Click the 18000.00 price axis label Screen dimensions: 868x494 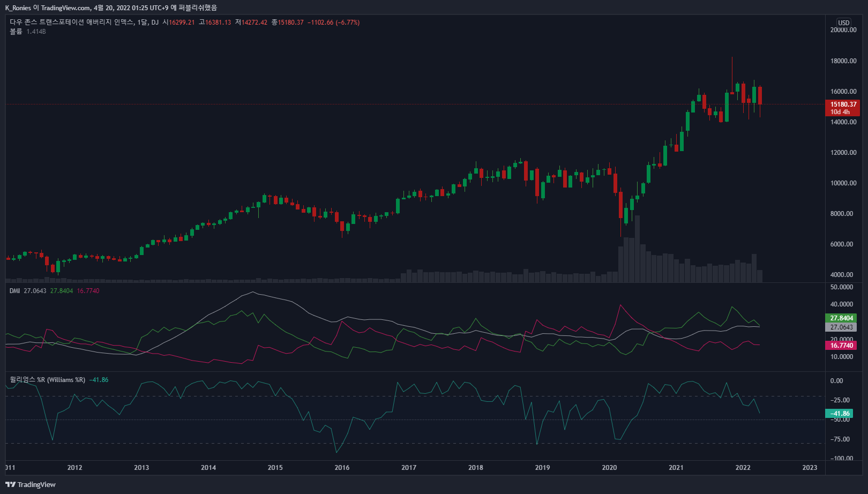pos(843,61)
